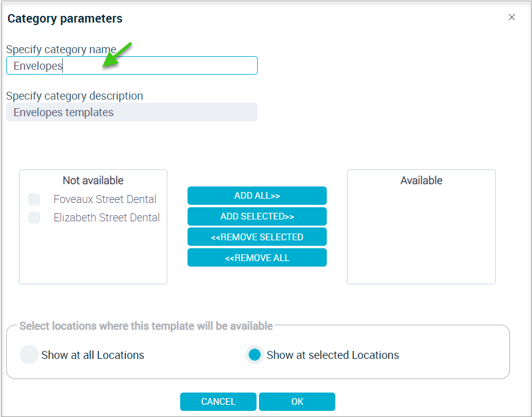This screenshot has width=532, height=417.
Task: Click the Category parameters dialog title
Action: pos(65,18)
